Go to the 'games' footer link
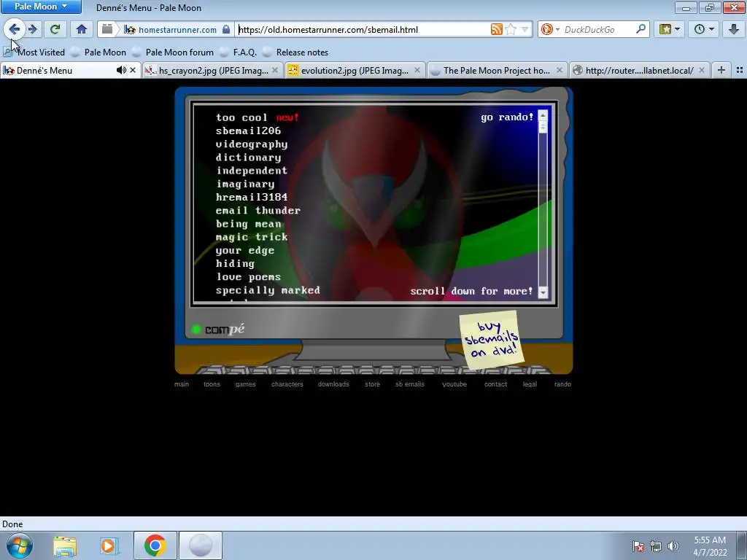The width and height of the screenshot is (747, 560). [x=245, y=384]
